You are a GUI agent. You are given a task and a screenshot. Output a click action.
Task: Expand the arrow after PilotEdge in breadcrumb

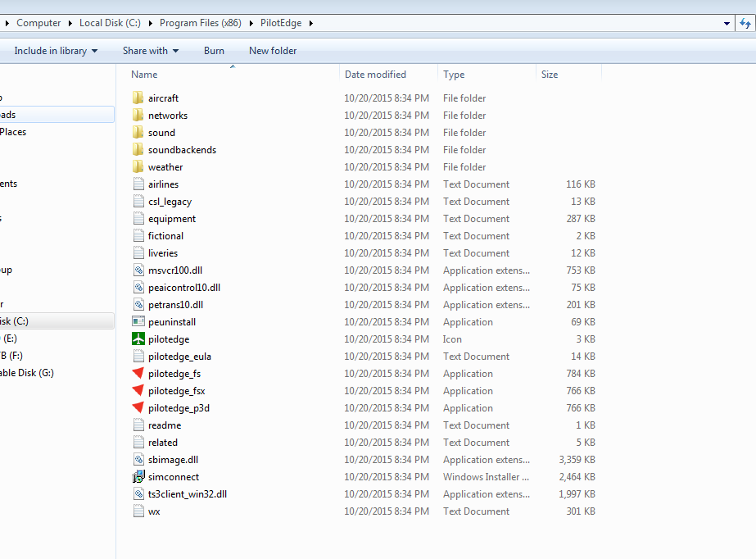[311, 23]
